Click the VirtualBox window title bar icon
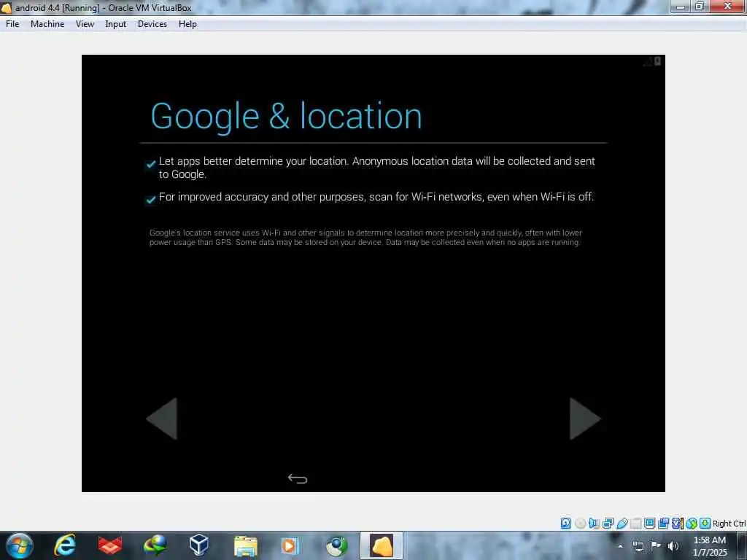 click(6, 7)
